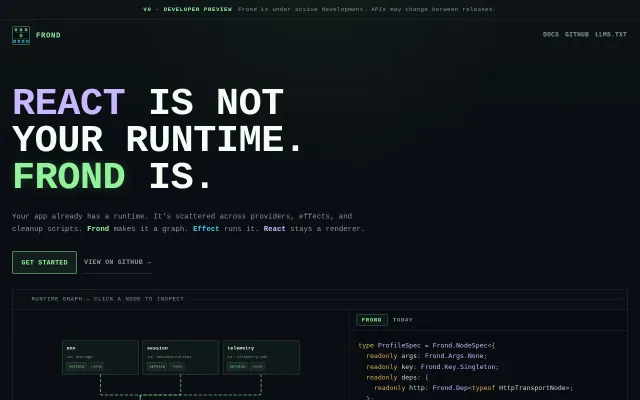
Task: Click the 'type ProfileSpec' code line
Action: [427, 345]
